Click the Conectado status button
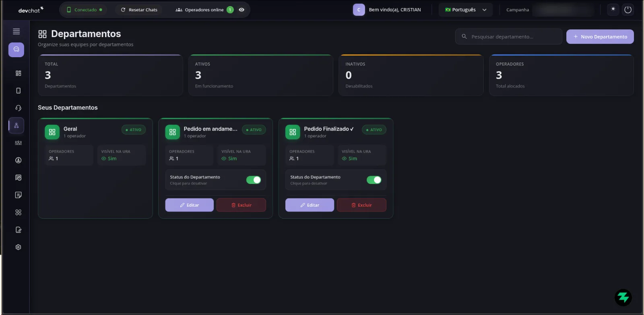The image size is (644, 315). (x=84, y=10)
